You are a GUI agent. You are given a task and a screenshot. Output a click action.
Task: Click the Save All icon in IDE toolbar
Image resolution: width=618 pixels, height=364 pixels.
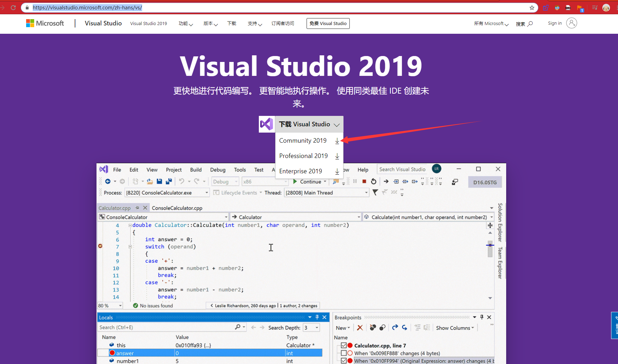(x=169, y=181)
